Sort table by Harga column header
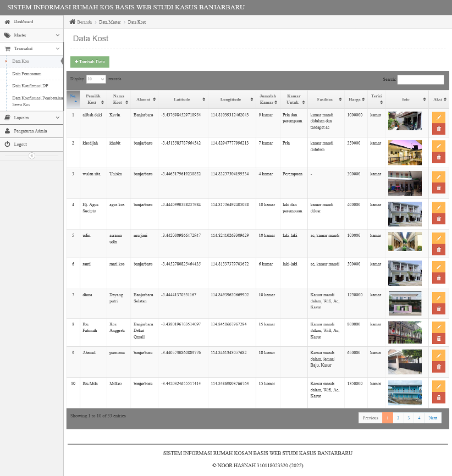 coord(356,99)
